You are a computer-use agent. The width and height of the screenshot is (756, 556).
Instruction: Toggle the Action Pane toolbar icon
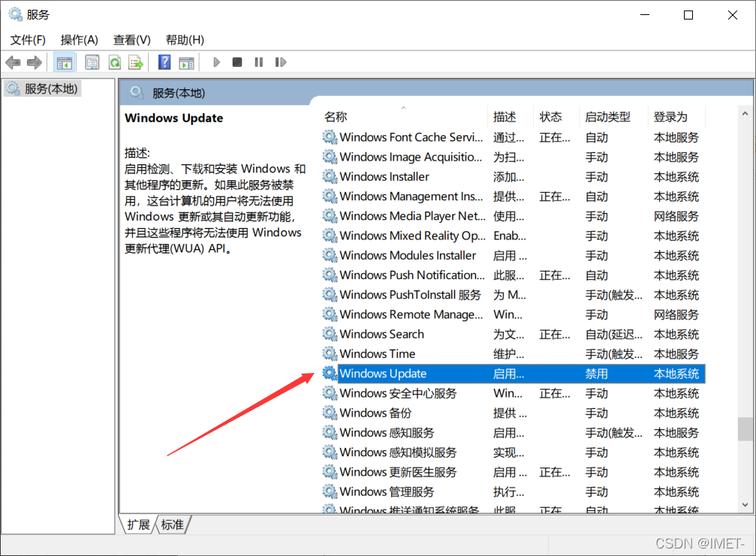point(186,62)
